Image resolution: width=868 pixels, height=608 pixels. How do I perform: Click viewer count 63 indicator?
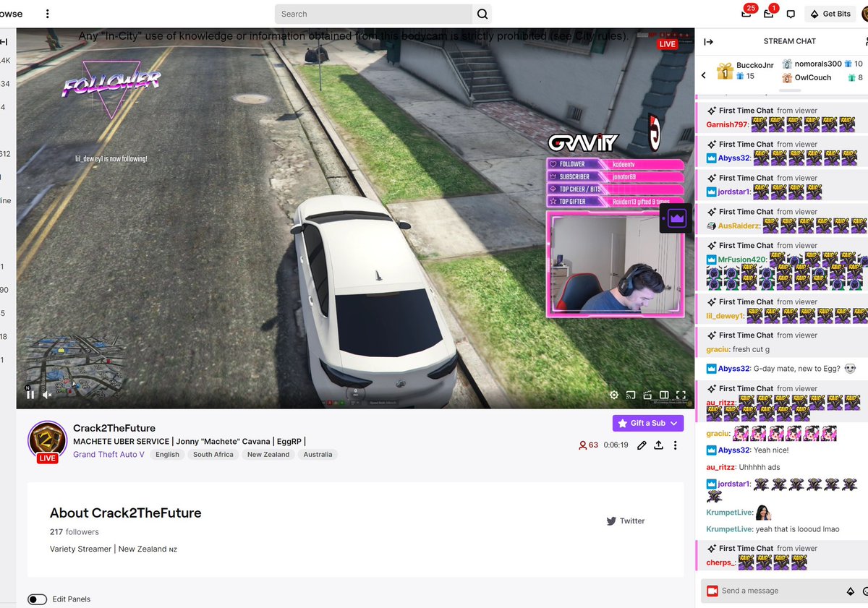point(588,445)
